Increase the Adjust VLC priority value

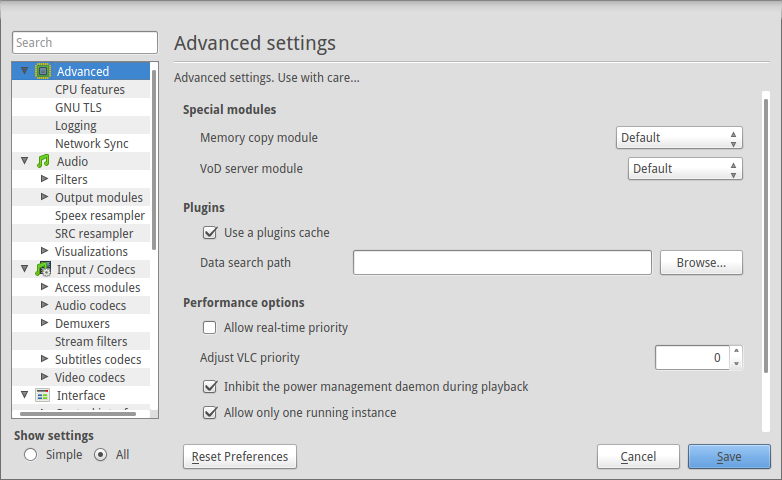click(736, 351)
